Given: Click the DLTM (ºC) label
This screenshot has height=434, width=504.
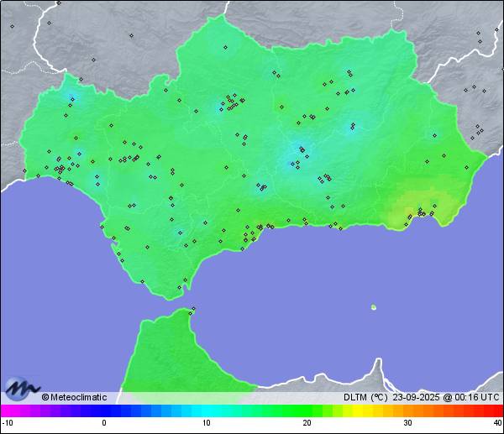Looking at the screenshot, I should 365,397.
